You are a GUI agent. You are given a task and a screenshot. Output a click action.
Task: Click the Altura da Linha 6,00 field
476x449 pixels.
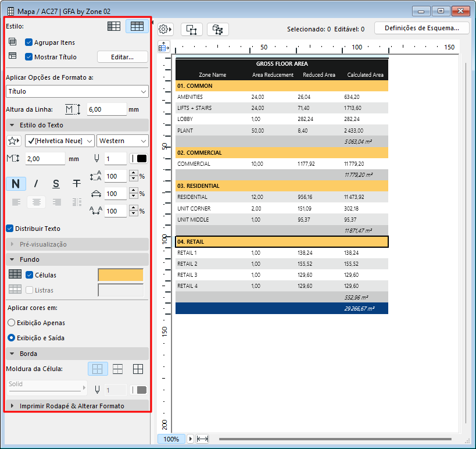coord(106,109)
